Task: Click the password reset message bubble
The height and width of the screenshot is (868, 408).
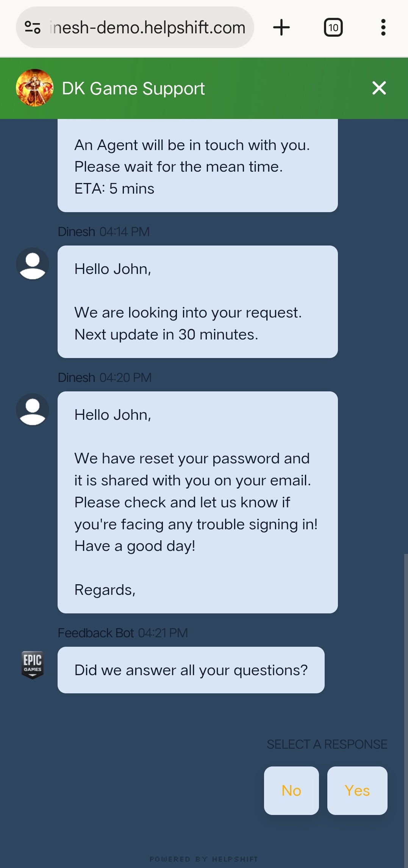Action: coord(198,502)
